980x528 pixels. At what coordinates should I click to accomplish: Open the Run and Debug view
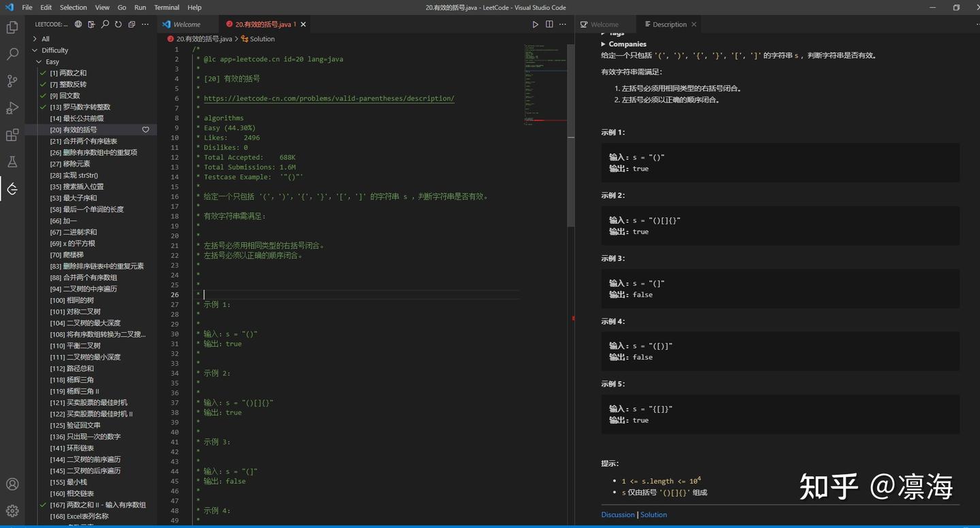12,108
